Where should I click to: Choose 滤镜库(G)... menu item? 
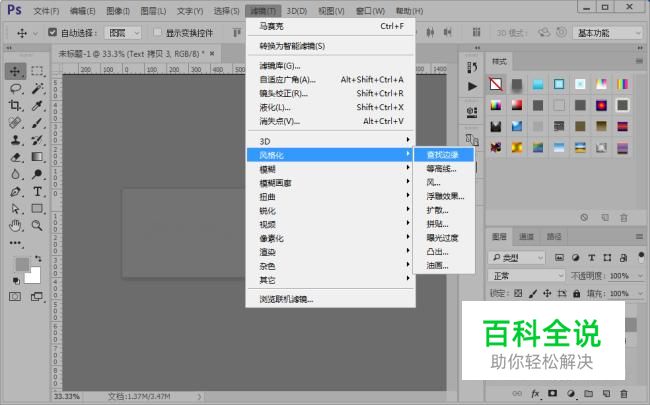[x=330, y=65]
